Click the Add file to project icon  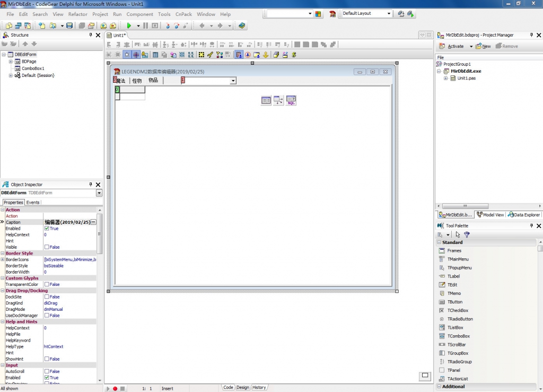point(103,25)
